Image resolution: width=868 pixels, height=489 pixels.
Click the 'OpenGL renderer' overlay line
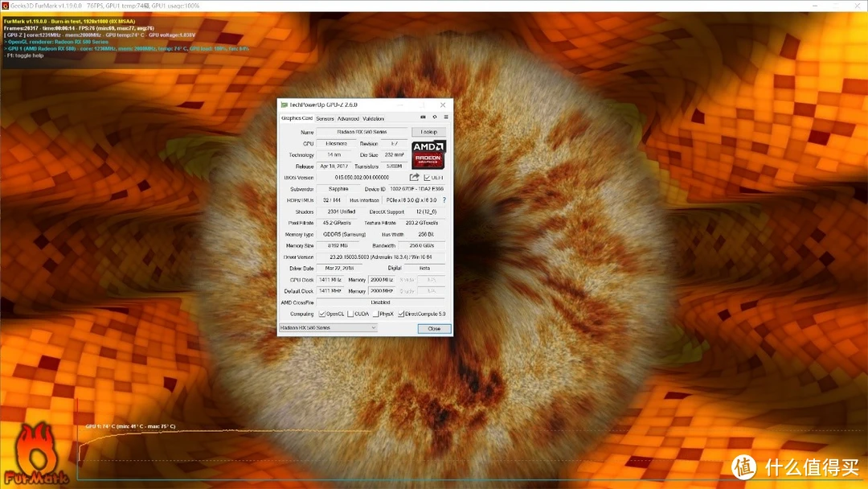56,42
